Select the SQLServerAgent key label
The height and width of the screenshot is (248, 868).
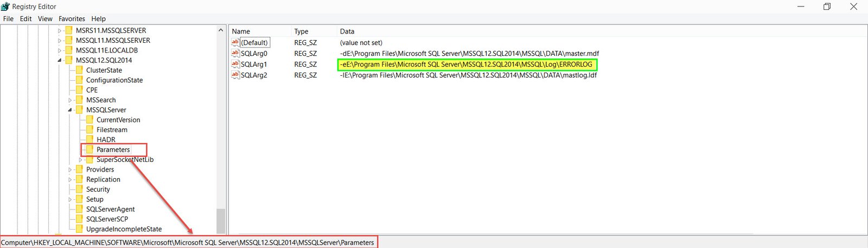tap(110, 209)
